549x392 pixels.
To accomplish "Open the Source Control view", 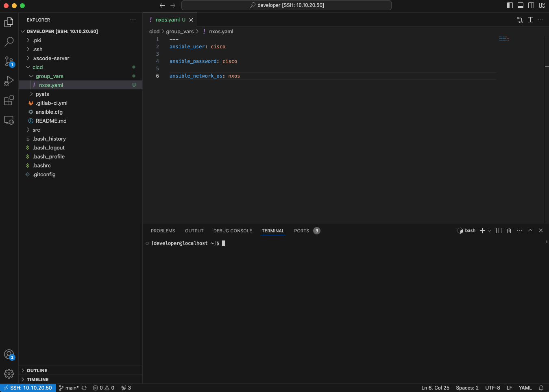I will (x=9, y=61).
